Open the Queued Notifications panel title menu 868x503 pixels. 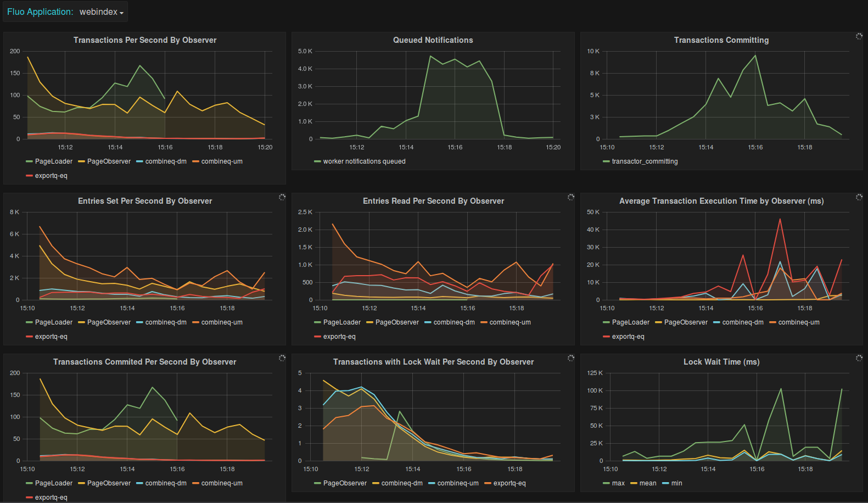click(x=433, y=40)
